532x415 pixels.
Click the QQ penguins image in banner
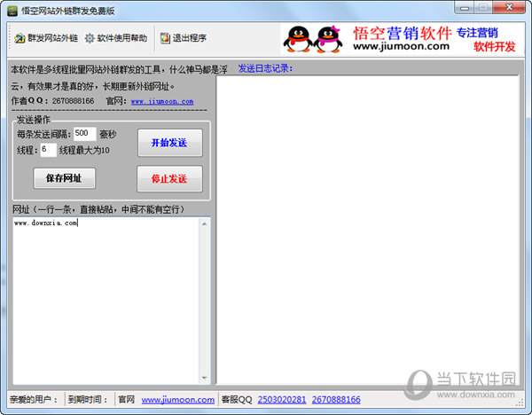[x=313, y=39]
